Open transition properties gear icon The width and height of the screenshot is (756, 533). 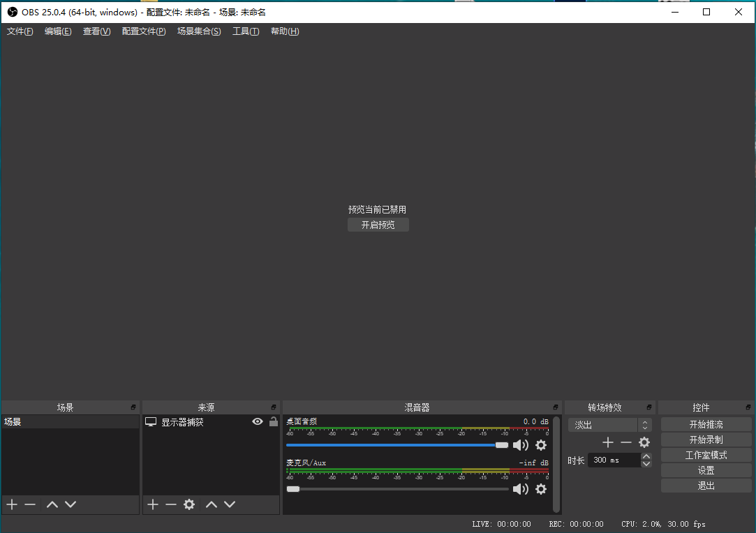[644, 442]
